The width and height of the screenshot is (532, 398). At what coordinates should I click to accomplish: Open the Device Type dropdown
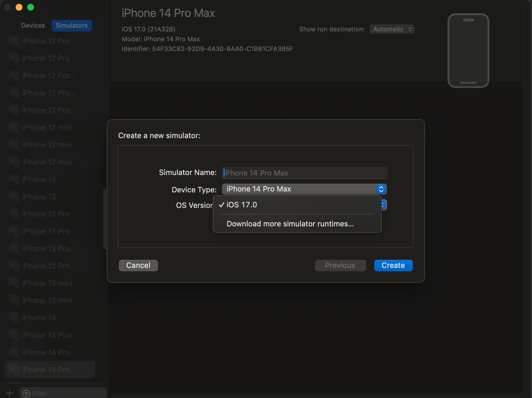point(304,189)
